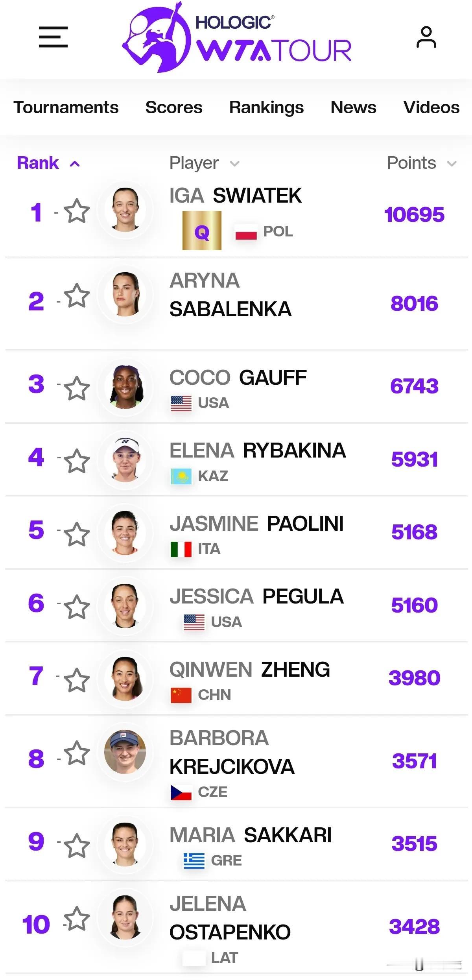The height and width of the screenshot is (980, 472).
Task: Open the hamburger menu icon
Action: [x=53, y=37]
